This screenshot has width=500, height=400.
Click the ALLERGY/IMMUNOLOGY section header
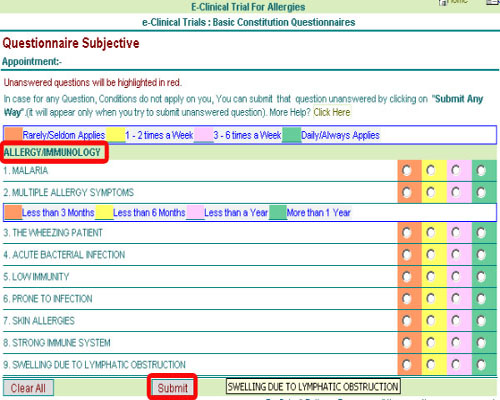pyautogui.click(x=52, y=152)
